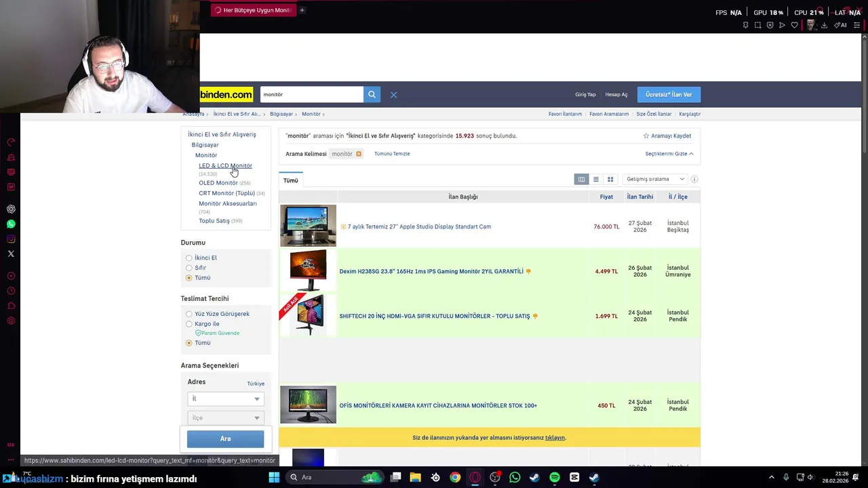Open the İlçe district dropdown

click(225, 418)
